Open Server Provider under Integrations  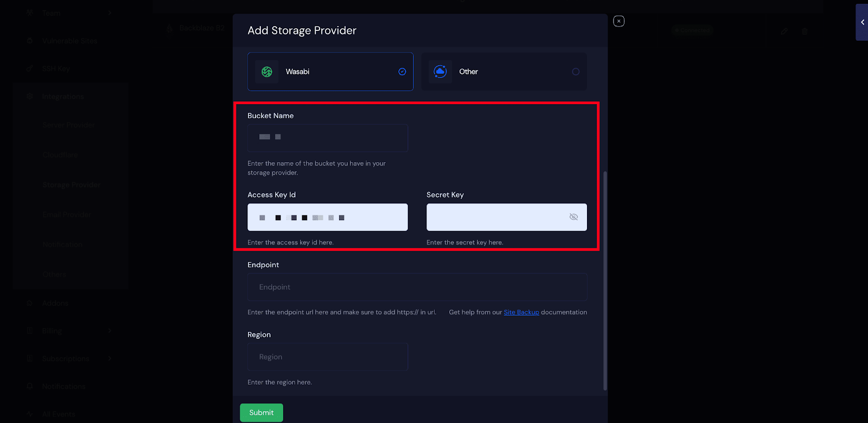tap(69, 125)
